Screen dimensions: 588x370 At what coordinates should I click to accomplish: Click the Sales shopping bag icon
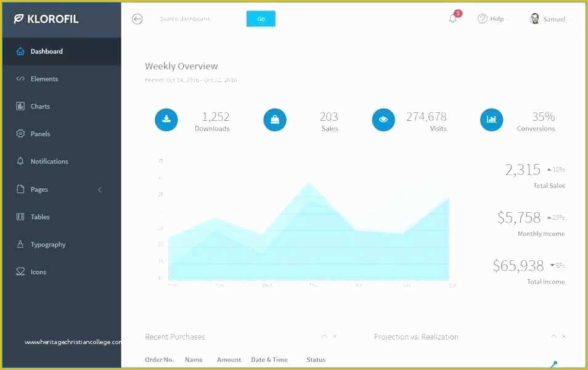pyautogui.click(x=275, y=120)
